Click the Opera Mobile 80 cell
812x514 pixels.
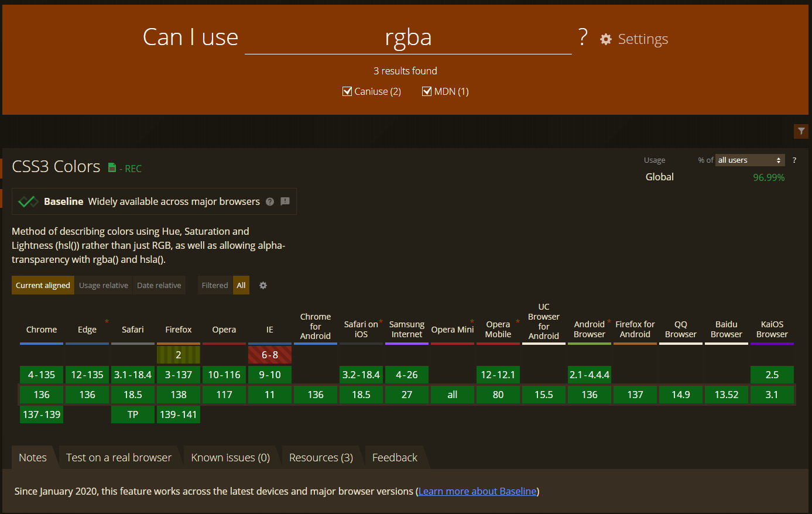click(498, 395)
